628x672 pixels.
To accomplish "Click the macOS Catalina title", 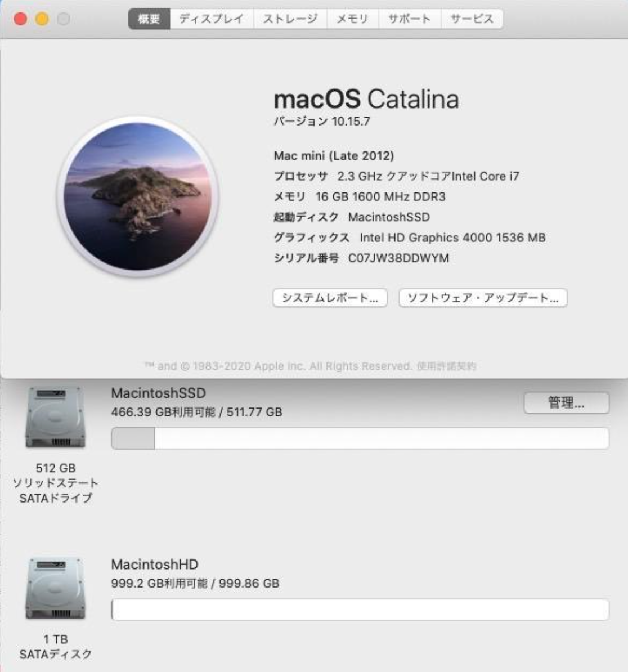I will click(366, 100).
